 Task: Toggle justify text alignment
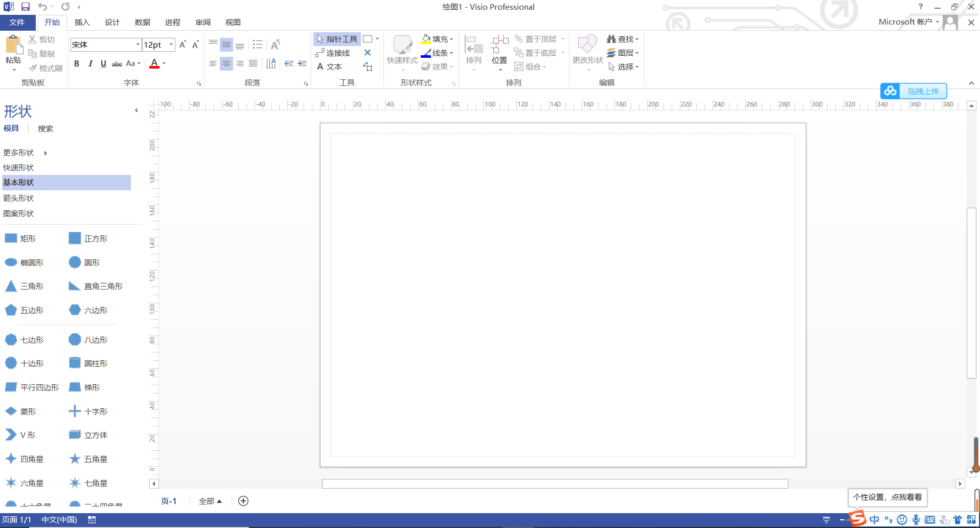(x=253, y=63)
